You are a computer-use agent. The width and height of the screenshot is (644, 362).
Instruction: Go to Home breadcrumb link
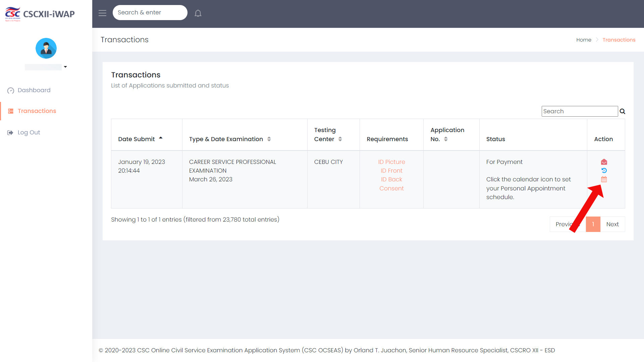[584, 40]
